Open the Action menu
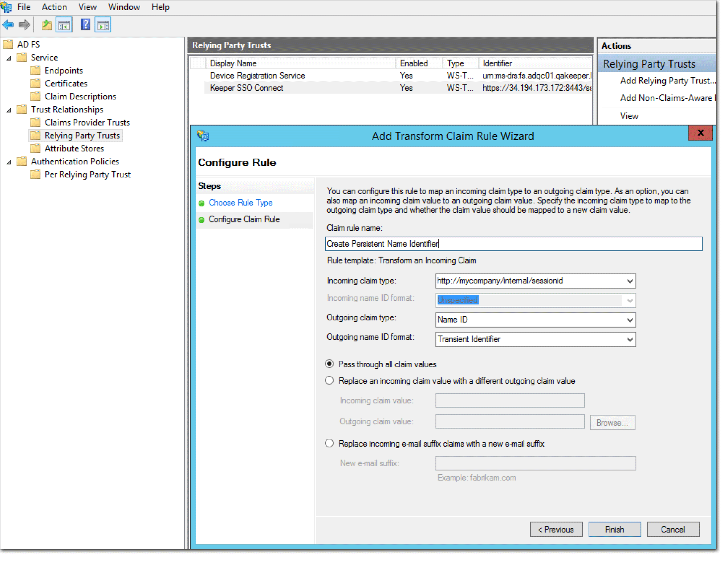 tap(54, 7)
